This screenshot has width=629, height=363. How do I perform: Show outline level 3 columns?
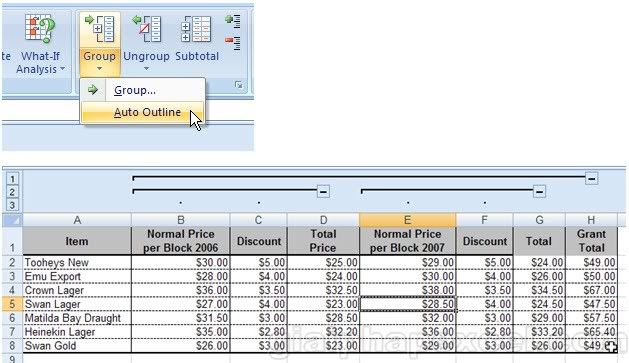coord(12,205)
